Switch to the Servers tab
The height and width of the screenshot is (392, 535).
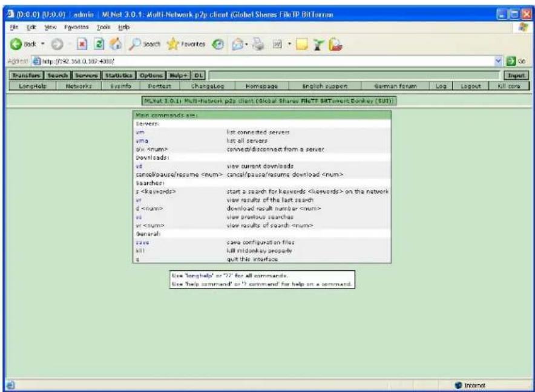pos(87,76)
